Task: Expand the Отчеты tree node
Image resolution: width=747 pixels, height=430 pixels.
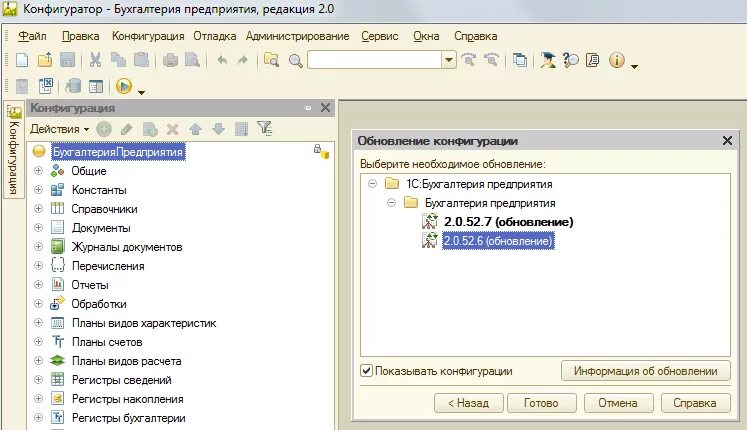Action: 39,284
